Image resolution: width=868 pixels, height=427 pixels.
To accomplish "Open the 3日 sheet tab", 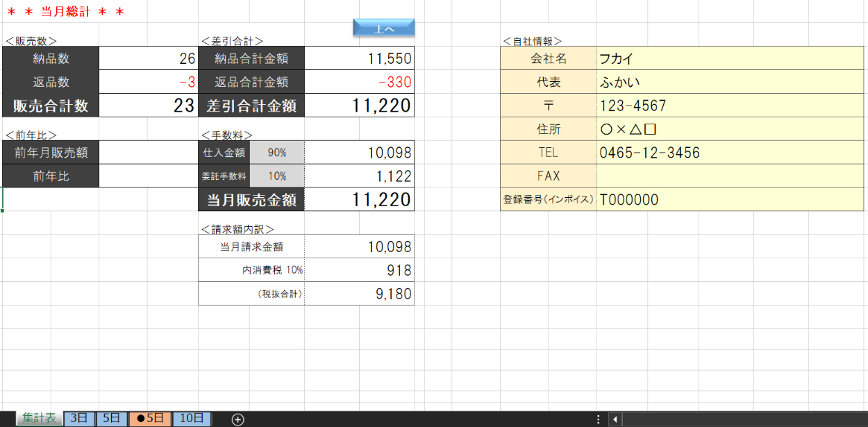I will (x=79, y=418).
